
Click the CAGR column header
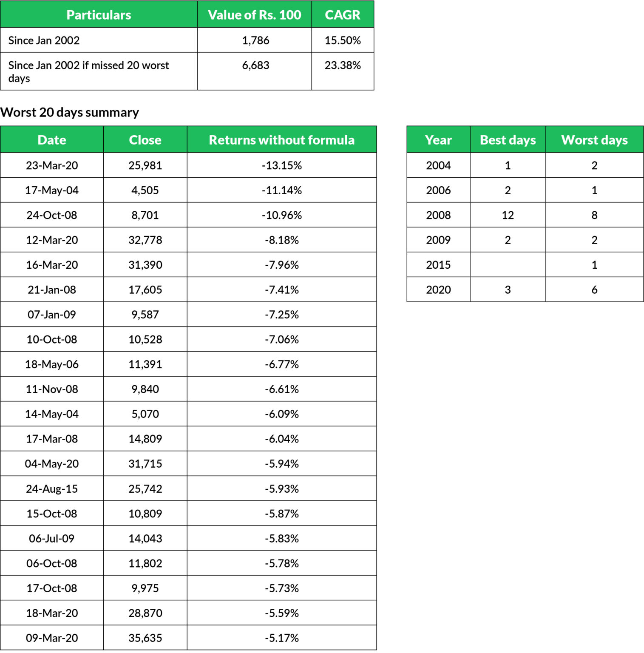pyautogui.click(x=342, y=15)
